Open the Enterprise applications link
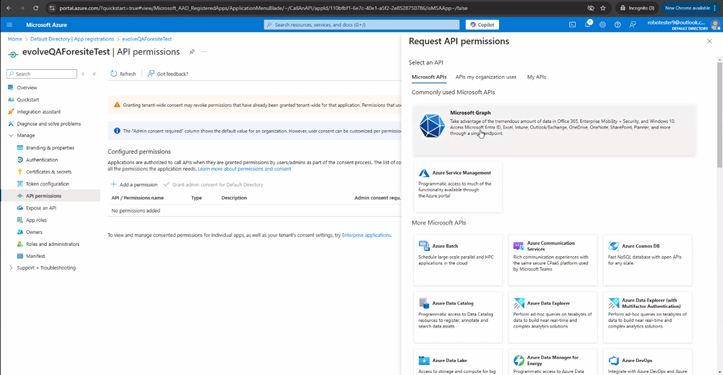This screenshot has height=375, width=723. click(366, 235)
